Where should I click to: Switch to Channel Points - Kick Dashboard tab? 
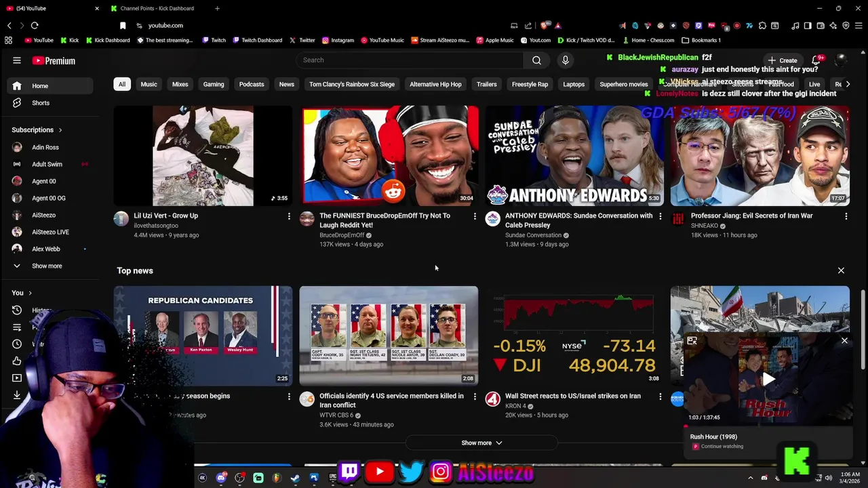[x=157, y=8]
